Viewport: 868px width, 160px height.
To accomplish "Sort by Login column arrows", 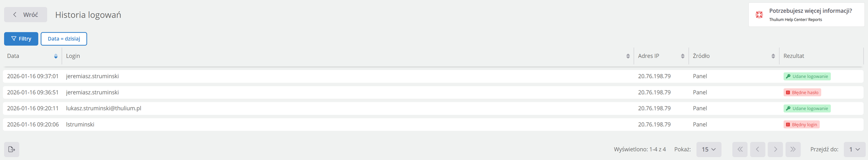I will coord(628,56).
